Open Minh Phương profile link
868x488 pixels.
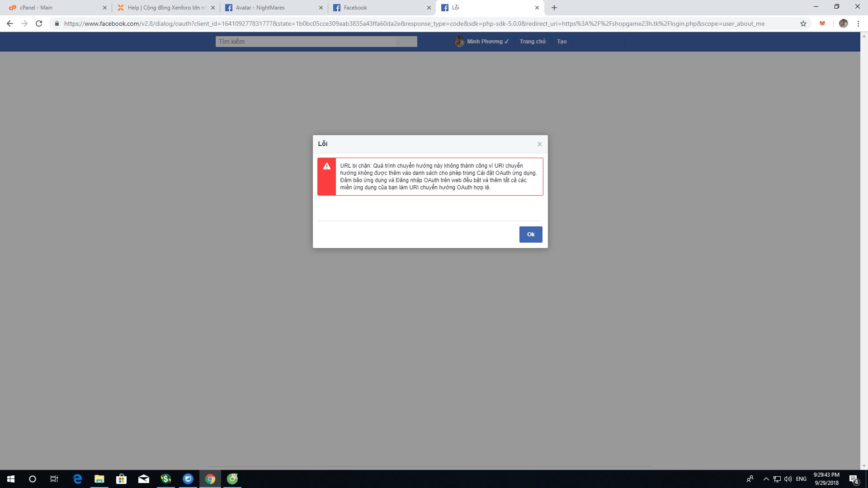pyautogui.click(x=484, y=42)
